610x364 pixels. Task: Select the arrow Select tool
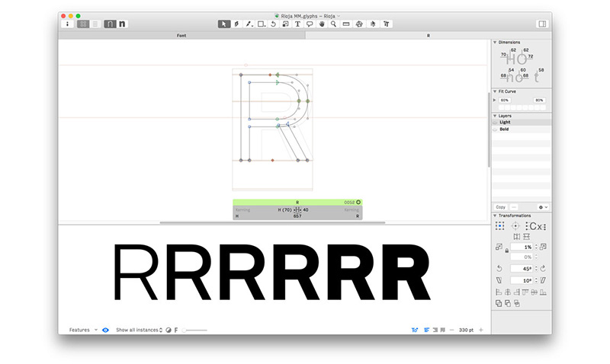coord(224,24)
